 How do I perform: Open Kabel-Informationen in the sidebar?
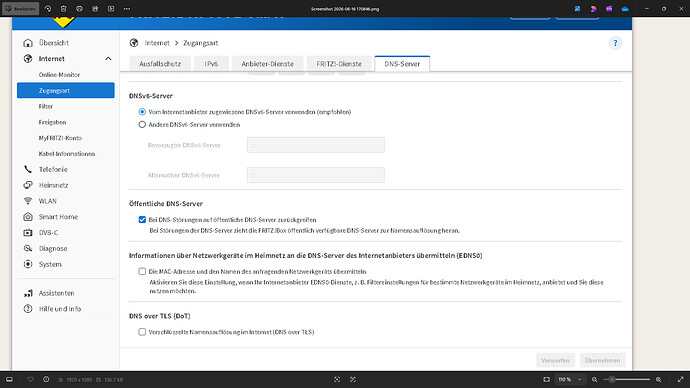[x=67, y=154]
